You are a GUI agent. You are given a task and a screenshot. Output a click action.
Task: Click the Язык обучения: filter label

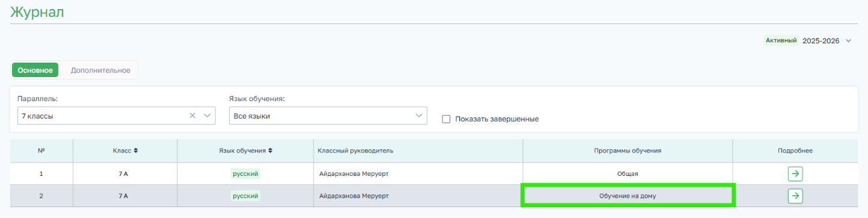[x=257, y=98]
